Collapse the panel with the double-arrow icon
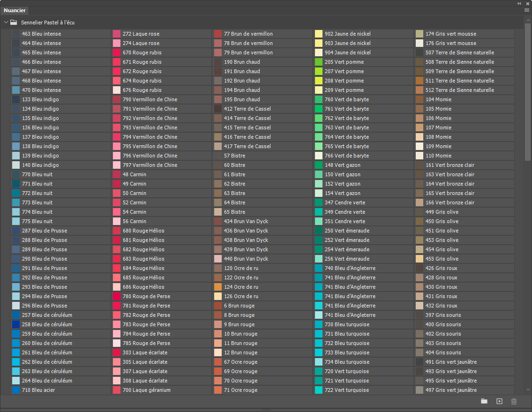 point(519,3)
